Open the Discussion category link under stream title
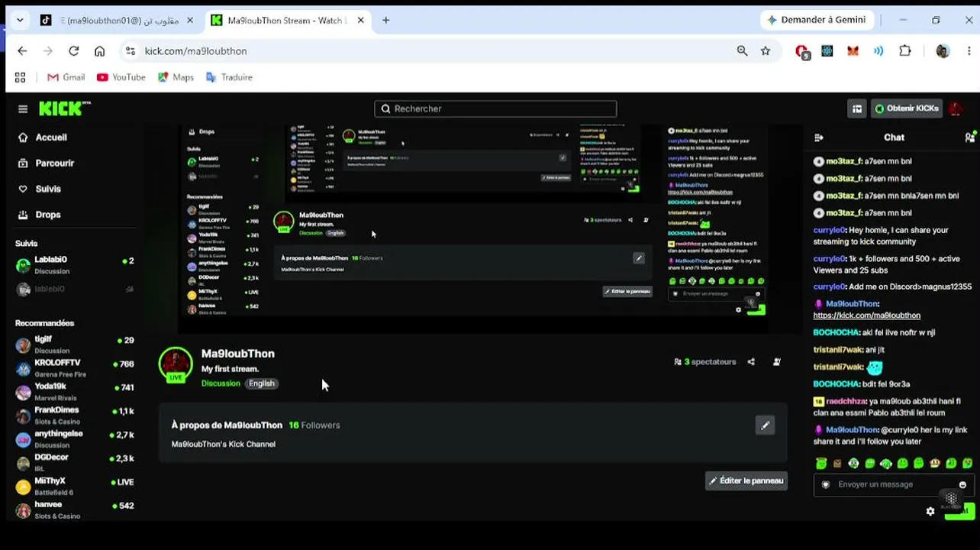980x550 pixels. point(221,383)
